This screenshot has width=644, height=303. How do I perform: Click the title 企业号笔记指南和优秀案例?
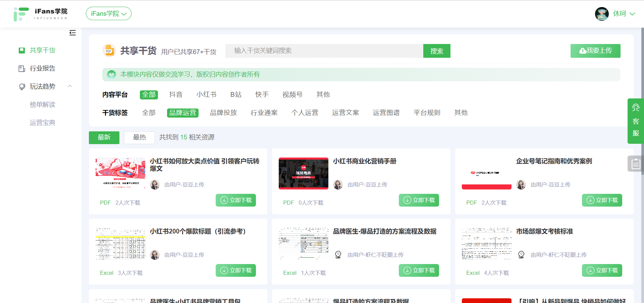pos(554,161)
